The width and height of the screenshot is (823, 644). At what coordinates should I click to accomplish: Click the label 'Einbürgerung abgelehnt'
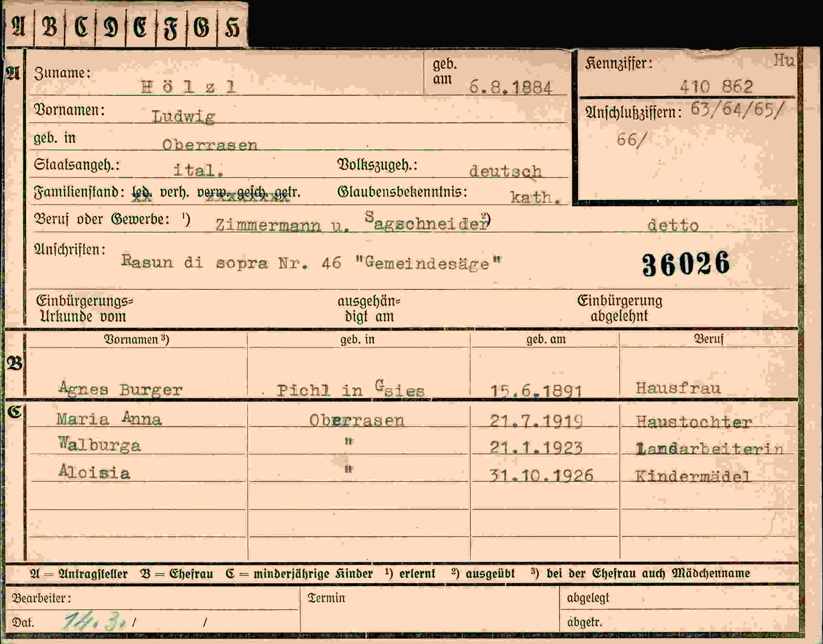point(620,309)
